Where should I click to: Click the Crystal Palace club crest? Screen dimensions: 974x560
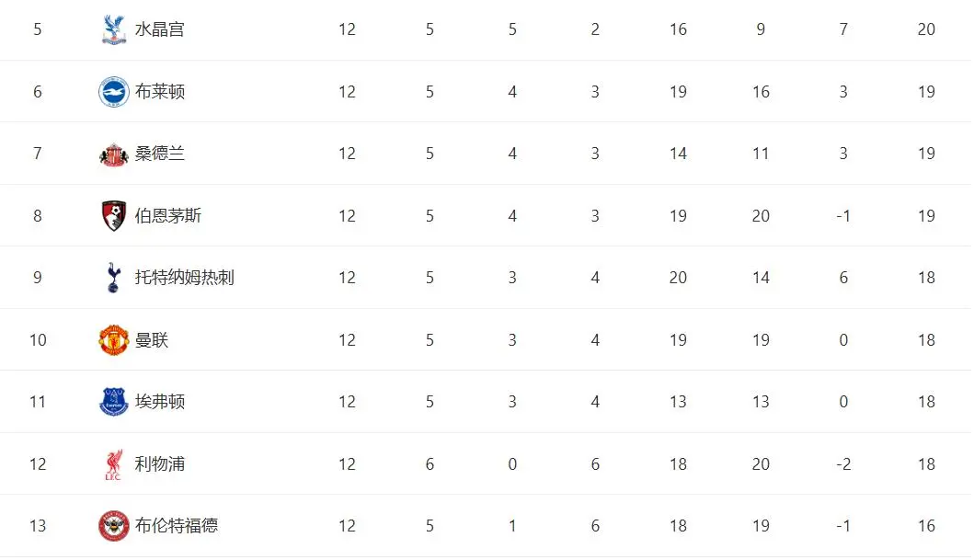114,29
